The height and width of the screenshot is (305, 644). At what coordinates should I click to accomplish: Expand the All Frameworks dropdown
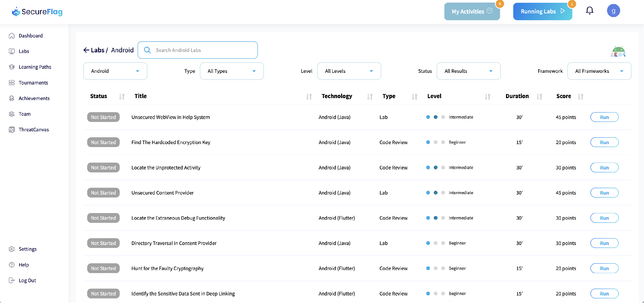[x=599, y=71]
